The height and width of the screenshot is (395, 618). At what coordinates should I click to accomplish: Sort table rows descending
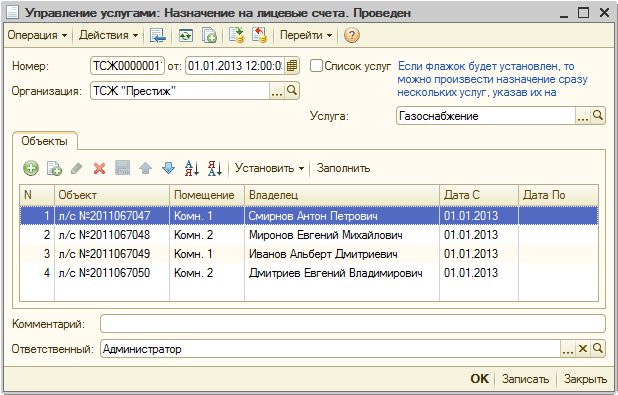click(x=215, y=168)
